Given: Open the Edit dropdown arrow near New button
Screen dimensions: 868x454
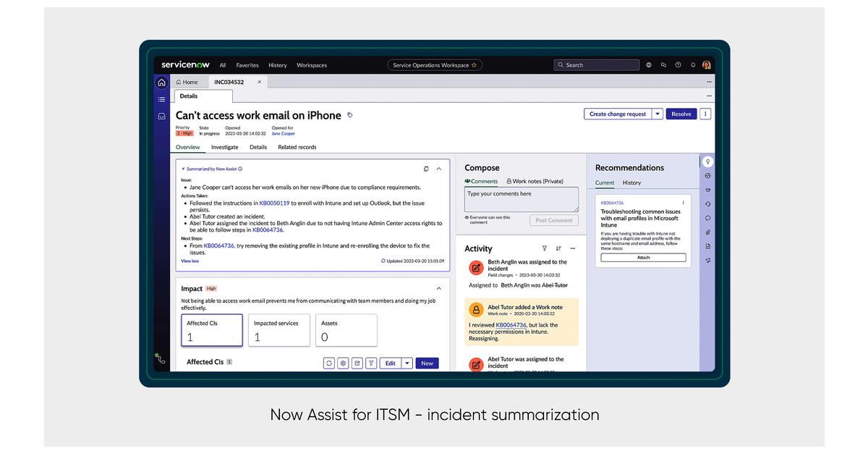Looking at the screenshot, I should (x=407, y=363).
